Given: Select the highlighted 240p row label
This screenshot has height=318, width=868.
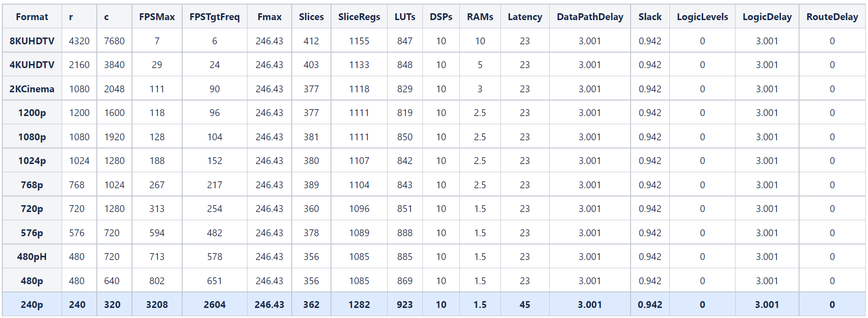Looking at the screenshot, I should 32,305.
